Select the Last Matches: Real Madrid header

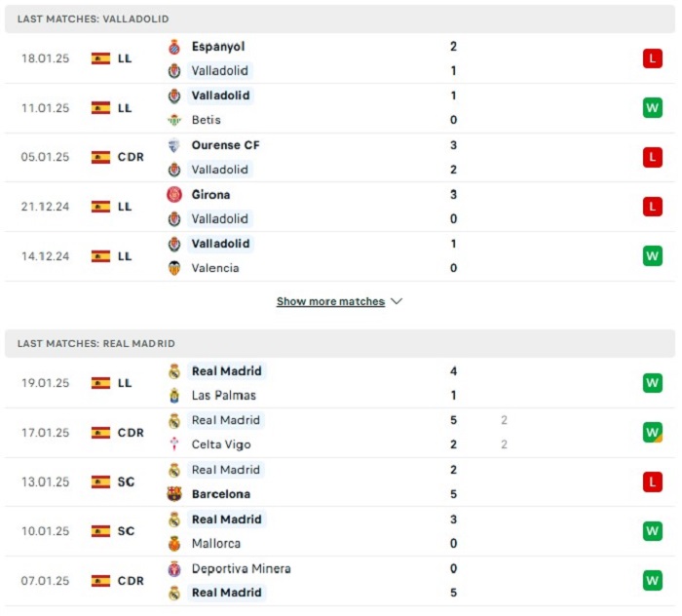coord(340,344)
